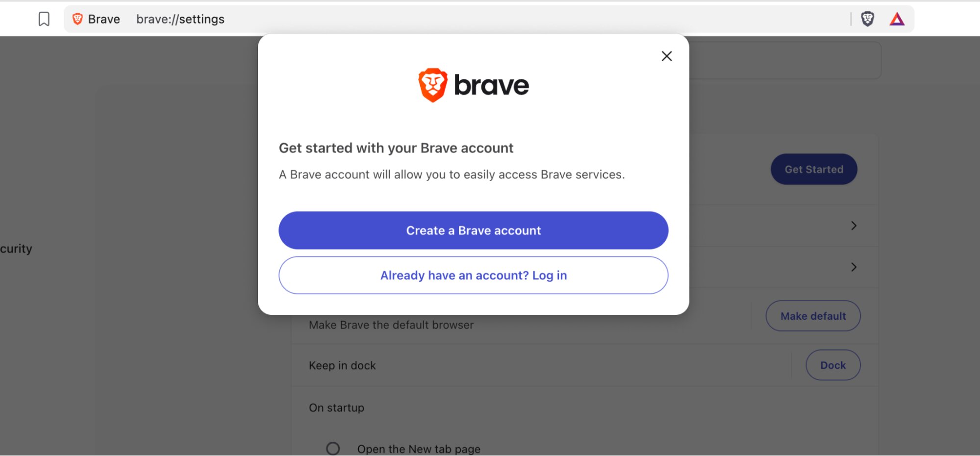
Task: Choose Already have an account? Log in
Action: [473, 276]
